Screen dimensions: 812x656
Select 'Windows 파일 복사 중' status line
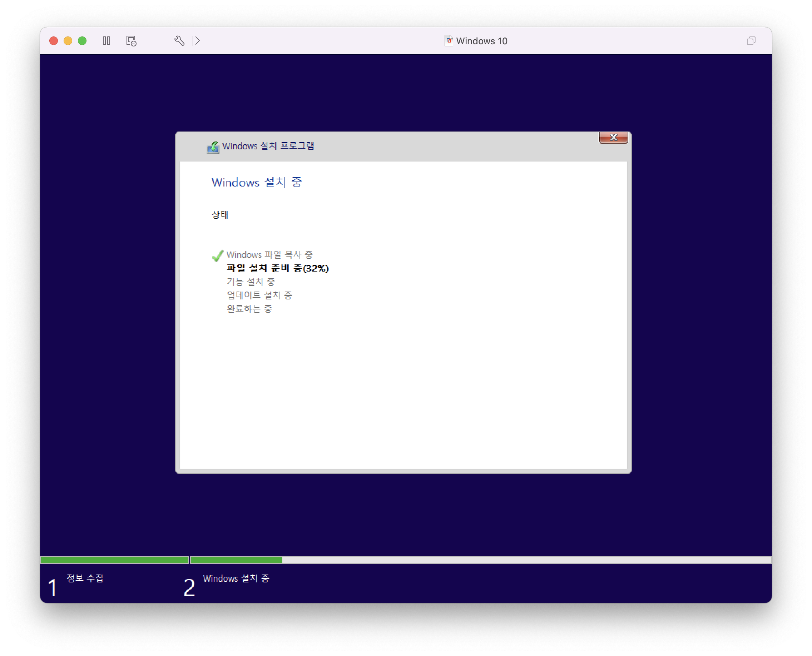point(269,255)
